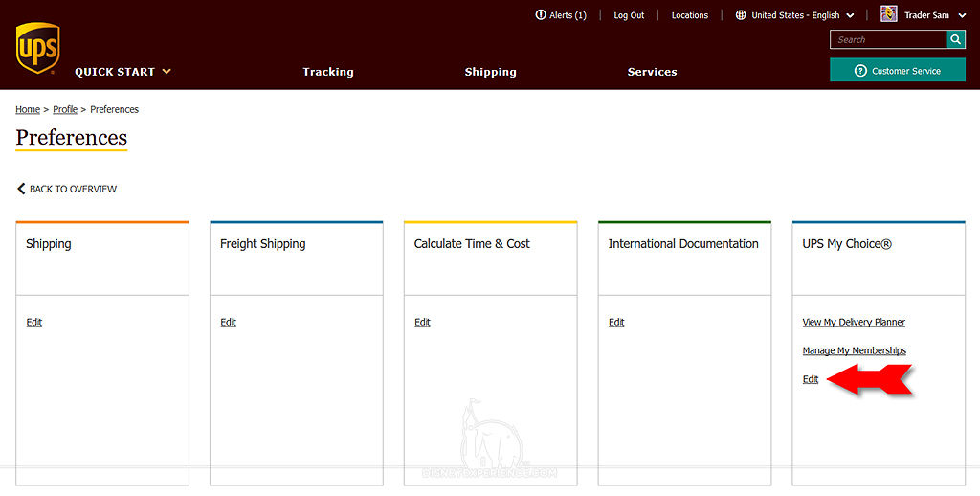Click the globe language icon
Screen dimensions: 980x496
pos(741,15)
